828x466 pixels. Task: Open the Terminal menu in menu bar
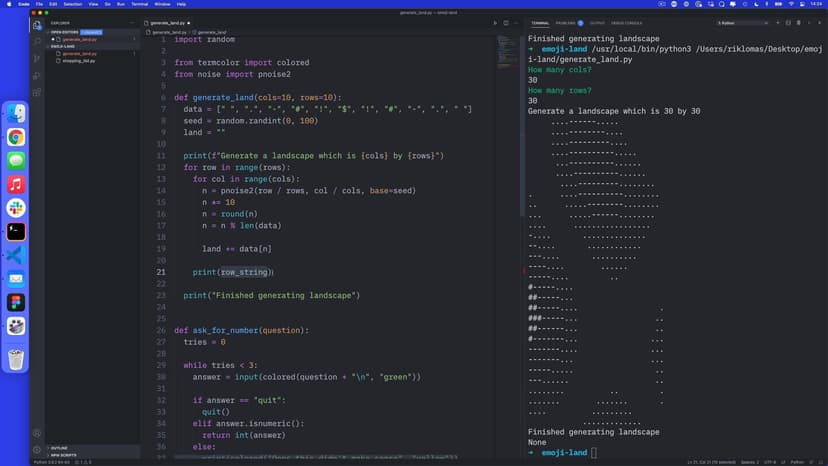[140, 4]
